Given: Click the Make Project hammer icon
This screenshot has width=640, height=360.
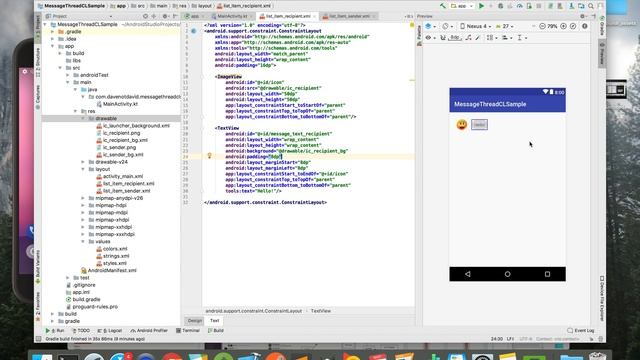Looking at the screenshot, I should (x=443, y=6).
